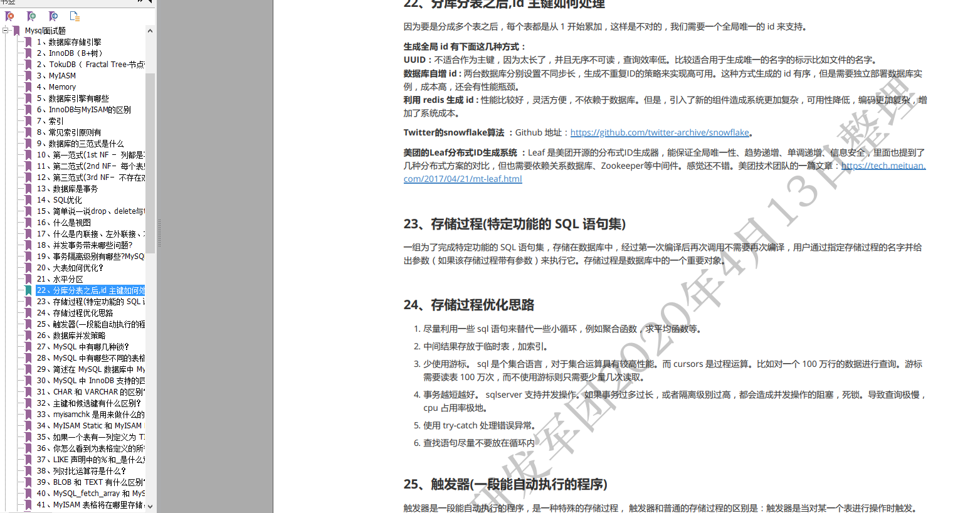Click the heading 23、存储过程(特定功能的 SQL 语句集)
The height and width of the screenshot is (513, 980).
[x=515, y=224]
